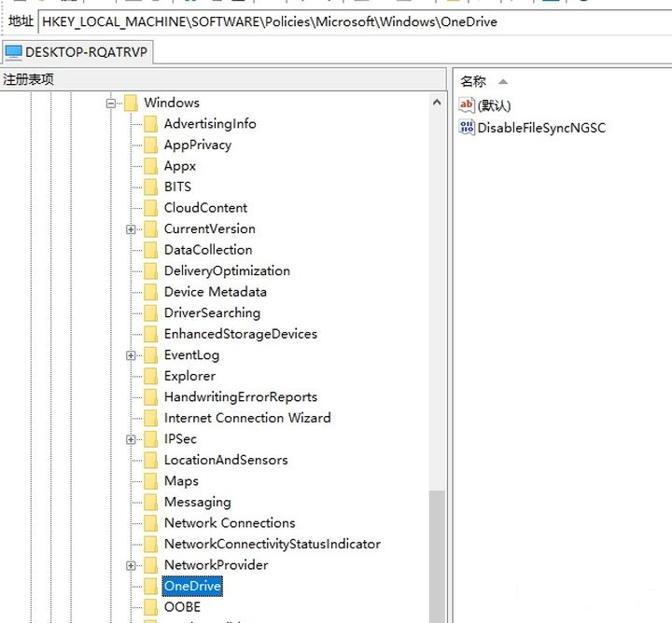Click the BITS folder icon
672x623 pixels.
click(x=150, y=187)
